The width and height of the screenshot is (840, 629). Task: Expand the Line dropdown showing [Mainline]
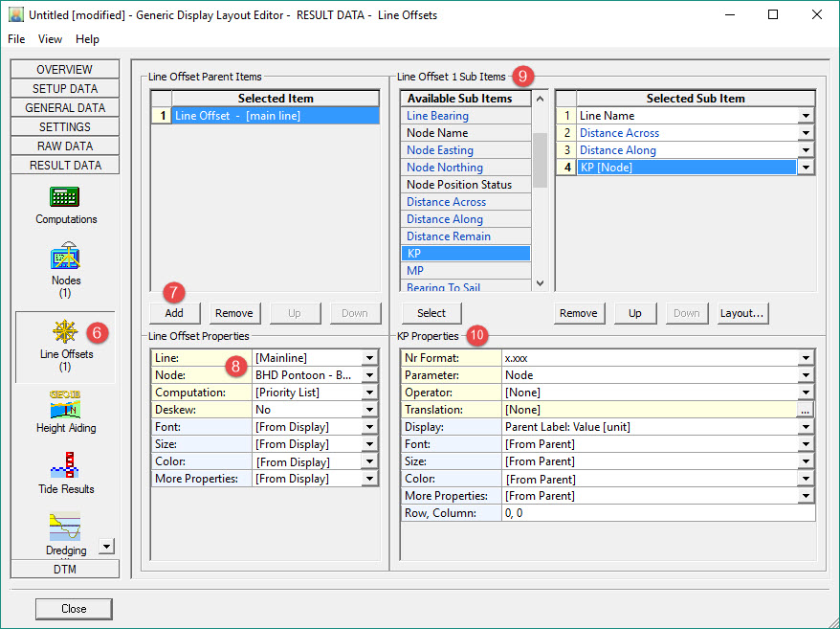click(369, 358)
